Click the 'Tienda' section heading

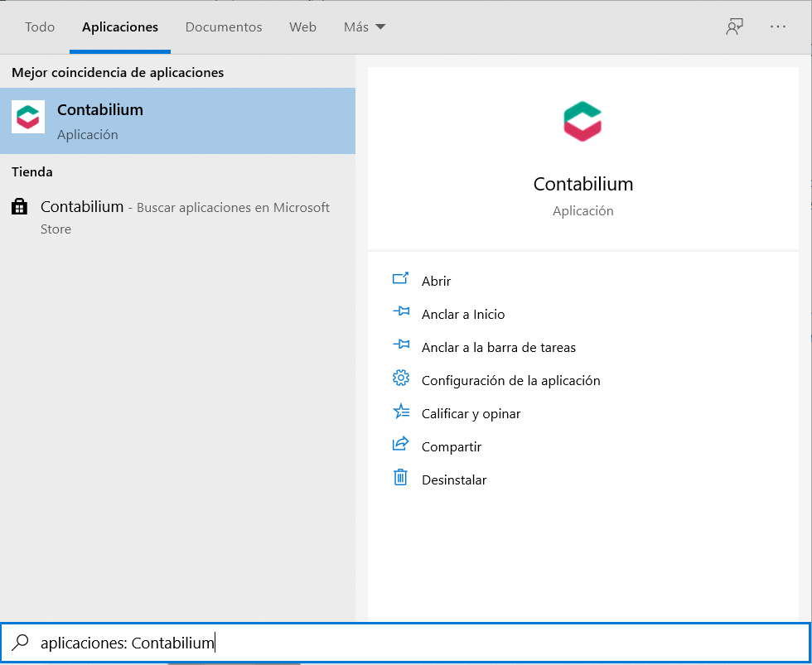coord(32,171)
